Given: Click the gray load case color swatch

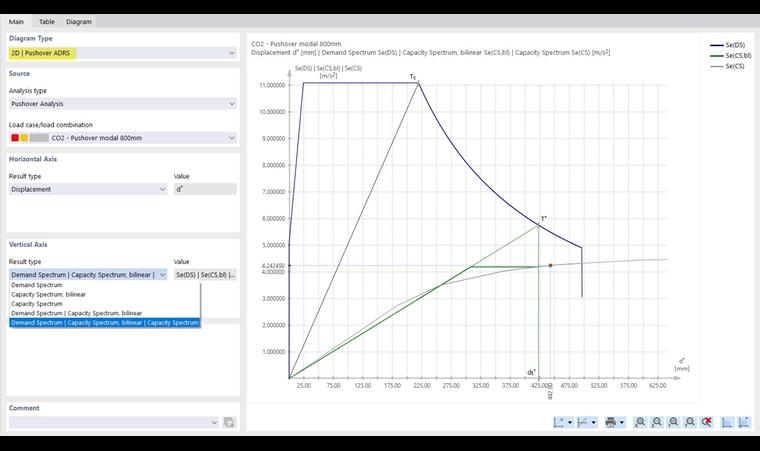Looking at the screenshot, I should [x=39, y=138].
